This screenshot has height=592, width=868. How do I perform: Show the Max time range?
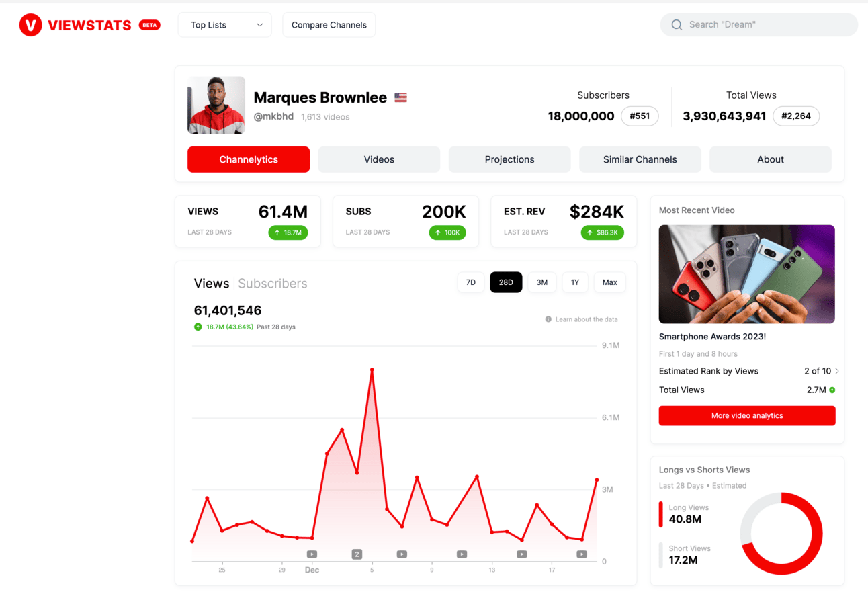[610, 282]
